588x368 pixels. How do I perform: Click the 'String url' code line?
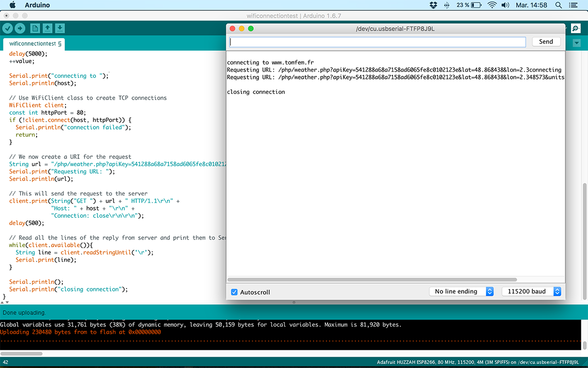(x=118, y=164)
